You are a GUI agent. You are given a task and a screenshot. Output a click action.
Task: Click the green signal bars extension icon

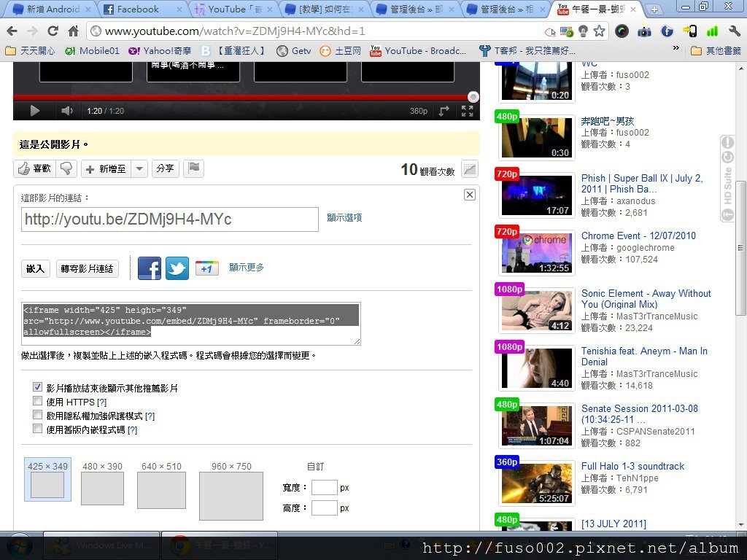(712, 31)
